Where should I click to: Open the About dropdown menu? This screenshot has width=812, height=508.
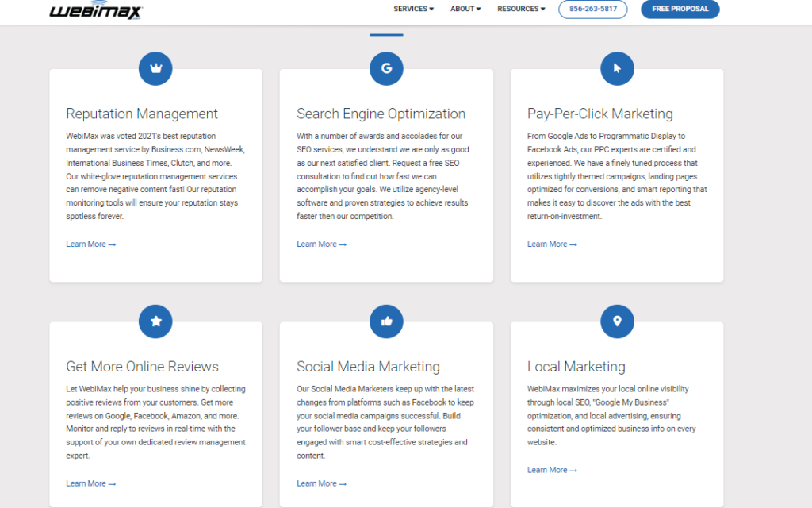pyautogui.click(x=465, y=9)
